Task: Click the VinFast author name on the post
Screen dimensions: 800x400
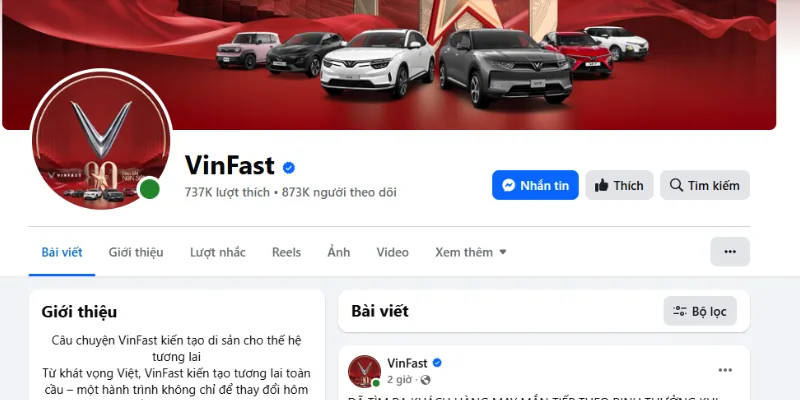Action: coord(407,363)
